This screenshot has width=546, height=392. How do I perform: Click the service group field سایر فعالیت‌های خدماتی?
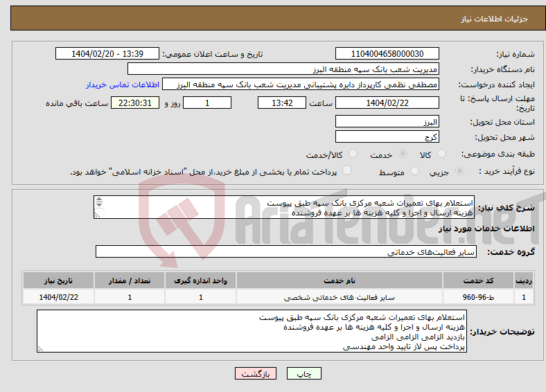[x=286, y=251]
